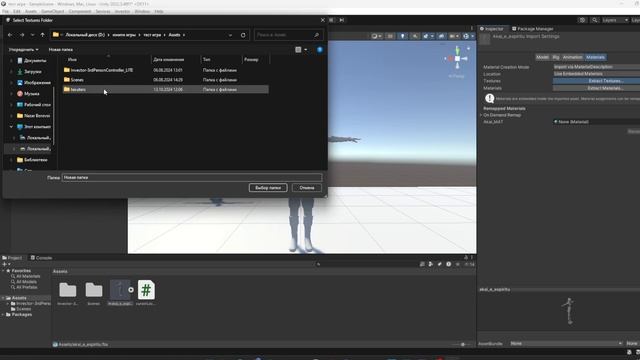Select Музыка in the sidebar
This screenshot has height=360, width=640.
pos(29,93)
